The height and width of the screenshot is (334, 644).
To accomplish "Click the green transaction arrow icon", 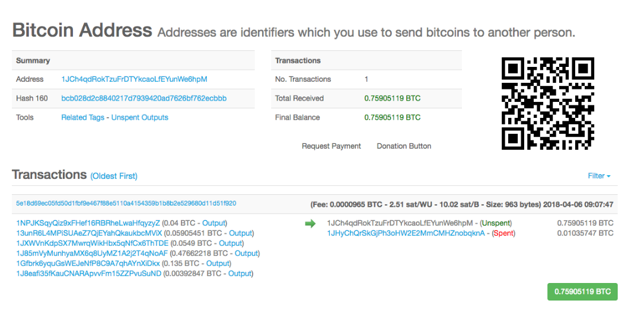I will pos(310,224).
